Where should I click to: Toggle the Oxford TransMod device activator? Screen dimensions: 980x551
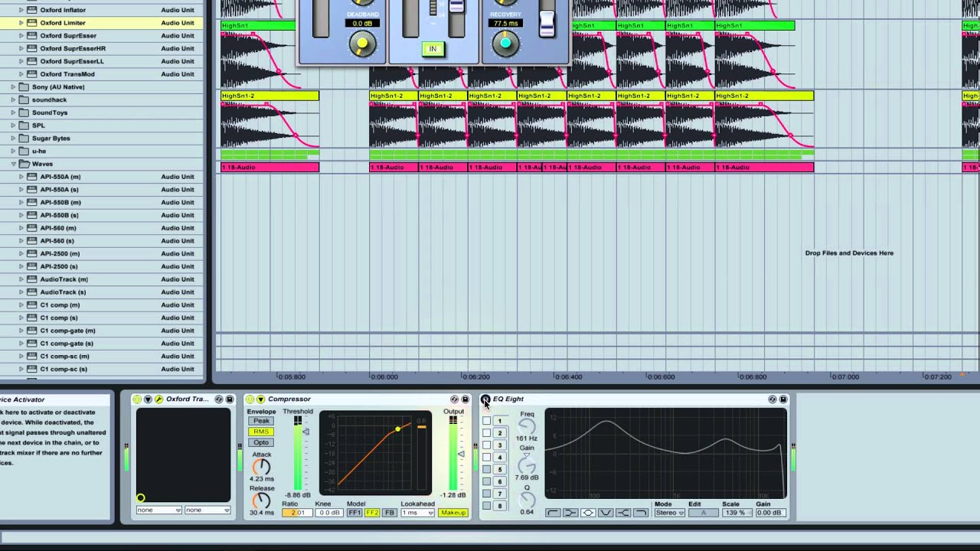pos(137,399)
